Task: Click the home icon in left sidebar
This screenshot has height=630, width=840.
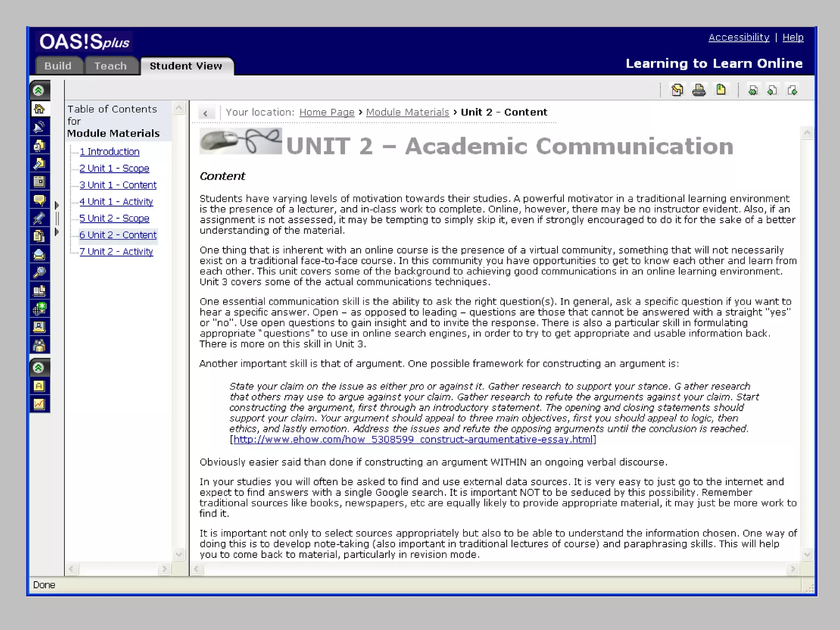Action: pyautogui.click(x=39, y=109)
